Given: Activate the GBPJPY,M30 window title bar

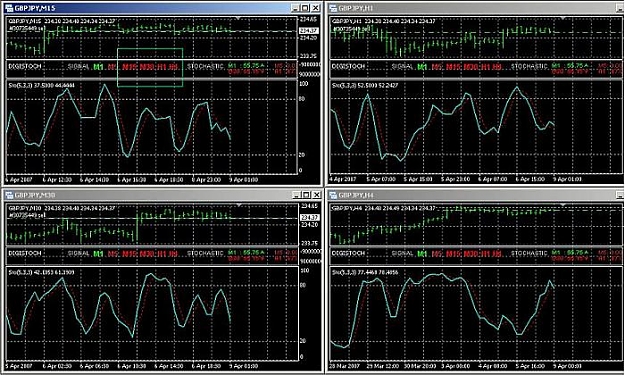Looking at the screenshot, I should coord(162,195).
